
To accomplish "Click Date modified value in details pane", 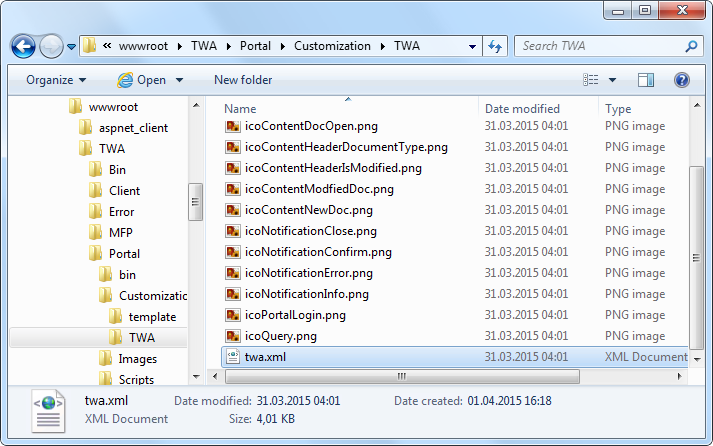I will point(298,401).
